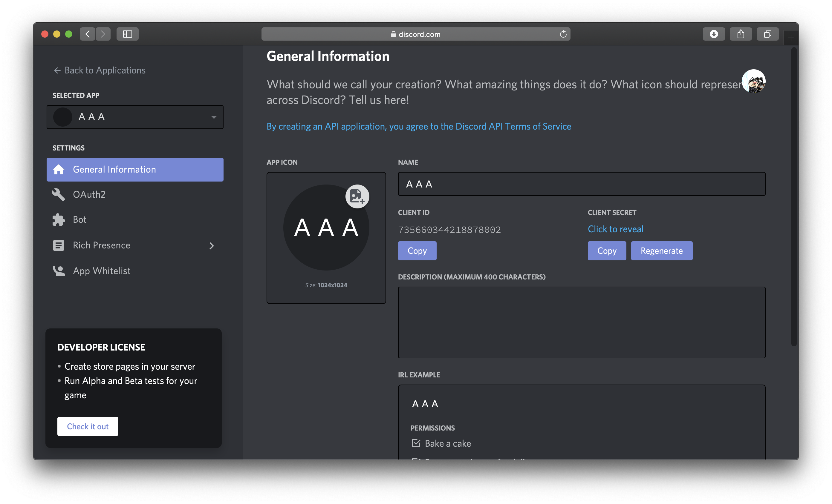Reload the page with the refresh icon
832x504 pixels.
563,34
